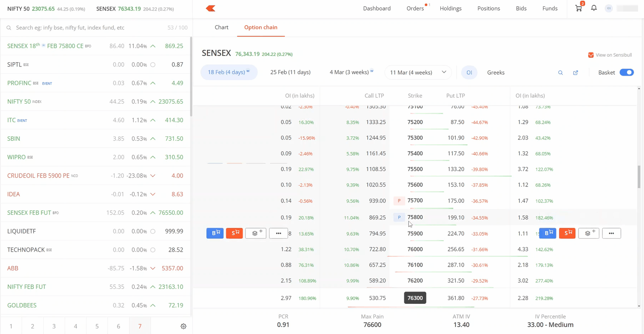The height and width of the screenshot is (334, 644).
Task: Switch to Greeks view
Action: tap(496, 72)
